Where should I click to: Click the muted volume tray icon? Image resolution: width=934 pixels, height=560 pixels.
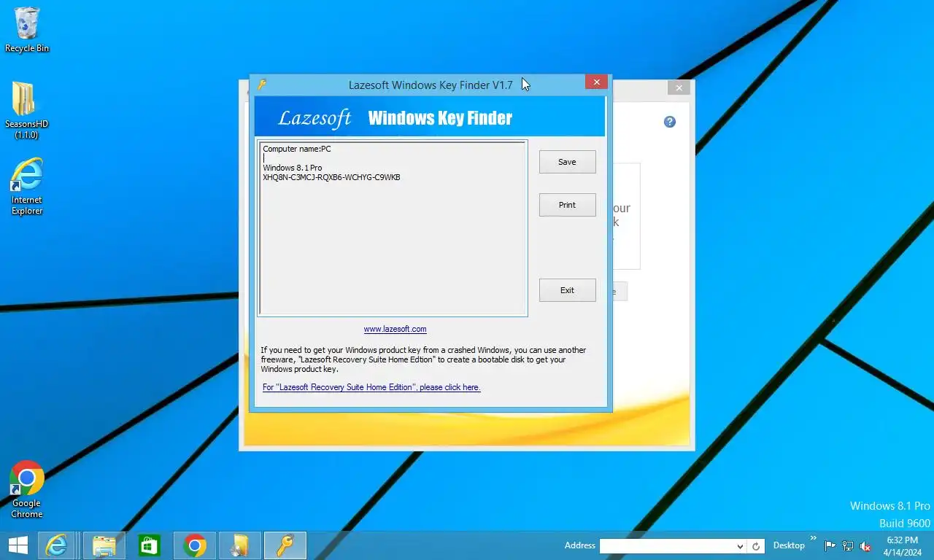click(x=865, y=546)
